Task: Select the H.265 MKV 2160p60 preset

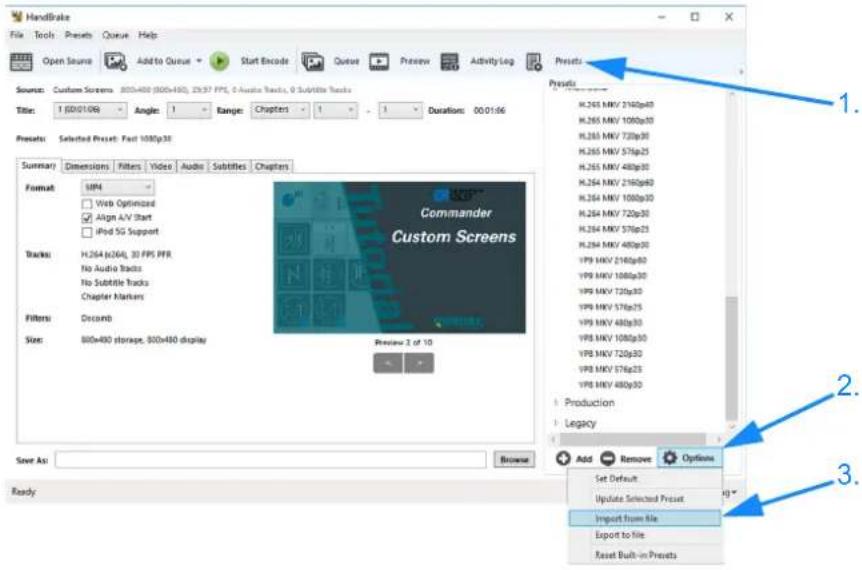Action: click(616, 104)
